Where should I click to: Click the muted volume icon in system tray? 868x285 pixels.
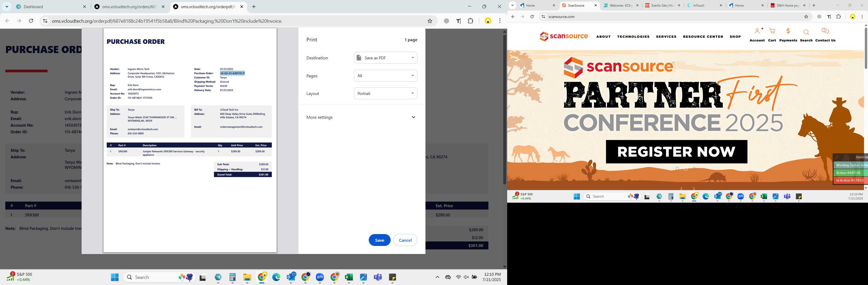tap(466, 277)
